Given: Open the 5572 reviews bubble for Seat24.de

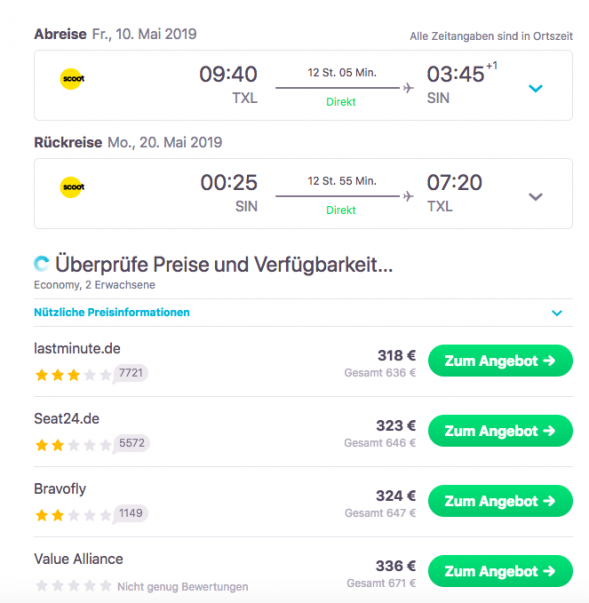Looking at the screenshot, I should pyautogui.click(x=131, y=443).
